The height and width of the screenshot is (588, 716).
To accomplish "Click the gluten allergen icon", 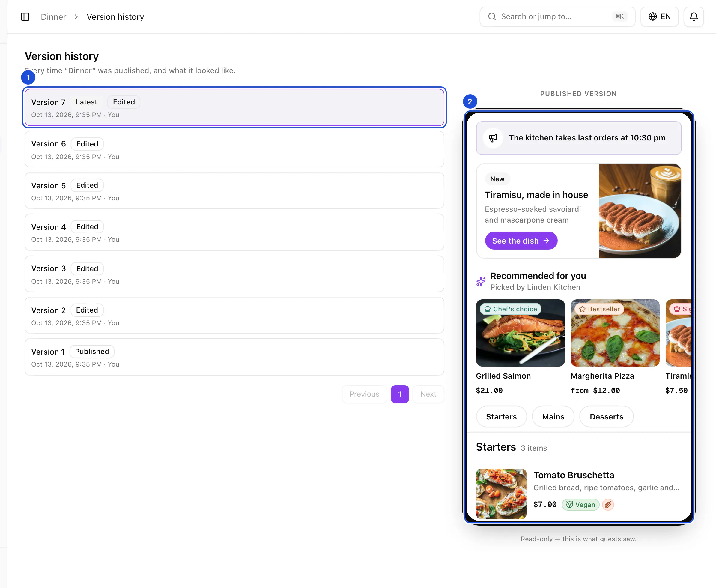I will tap(608, 505).
